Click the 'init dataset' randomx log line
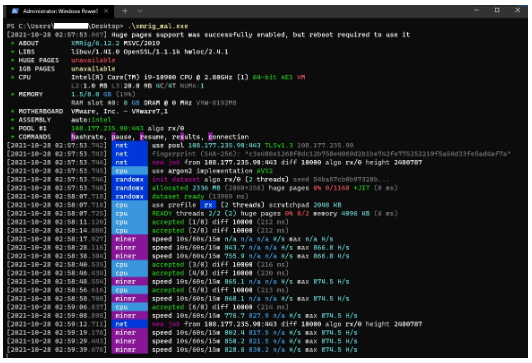This screenshot has width=532, height=363. pos(270,179)
